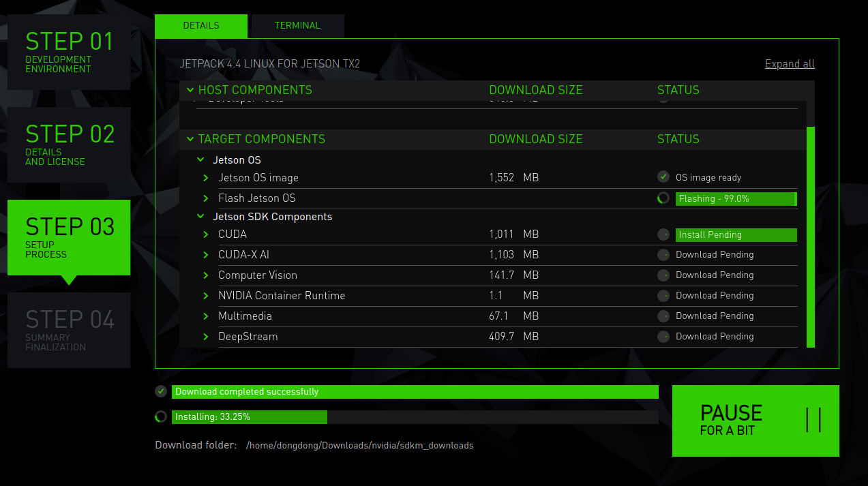Collapse the TARGET COMPONENTS section
The image size is (868, 486).
coord(190,139)
